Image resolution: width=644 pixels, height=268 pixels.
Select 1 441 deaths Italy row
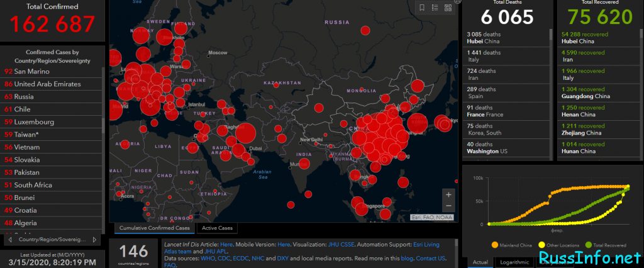click(506, 57)
